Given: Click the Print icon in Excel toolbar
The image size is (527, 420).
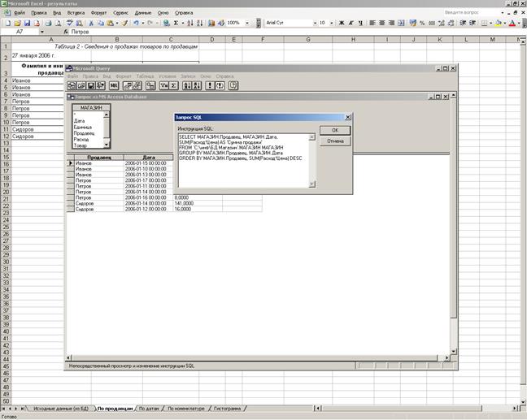Looking at the screenshot, I should (x=48, y=23).
